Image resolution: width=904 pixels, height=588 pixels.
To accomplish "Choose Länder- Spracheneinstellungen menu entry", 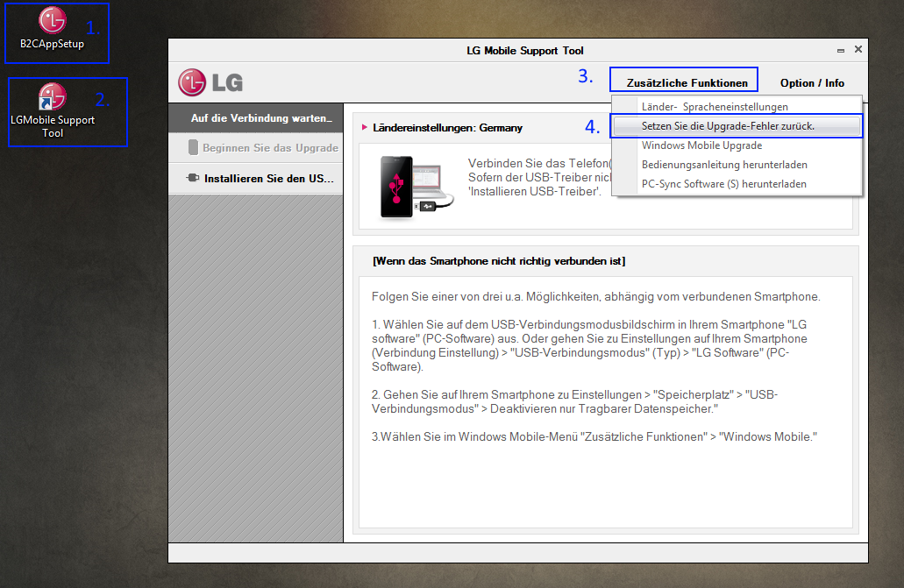I will click(x=737, y=107).
